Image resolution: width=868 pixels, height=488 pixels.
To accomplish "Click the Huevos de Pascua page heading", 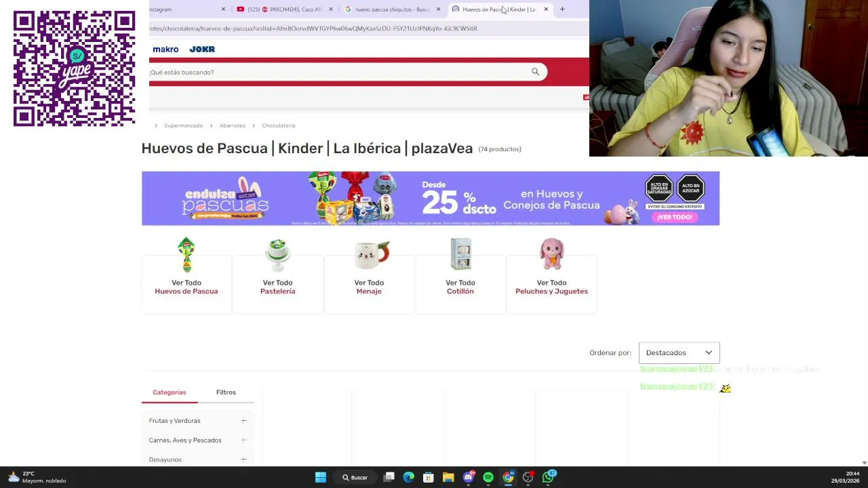I will (x=307, y=148).
